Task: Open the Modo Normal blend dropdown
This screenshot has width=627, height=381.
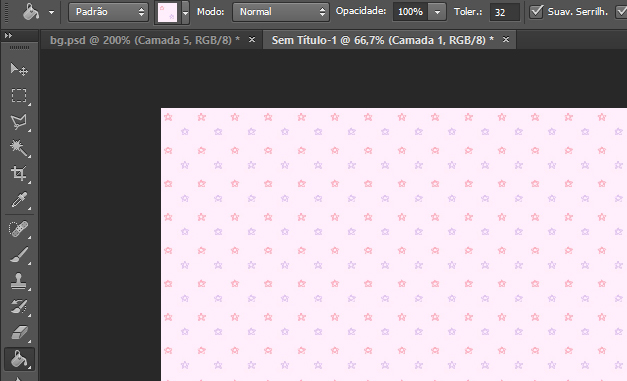Action: coord(281,12)
